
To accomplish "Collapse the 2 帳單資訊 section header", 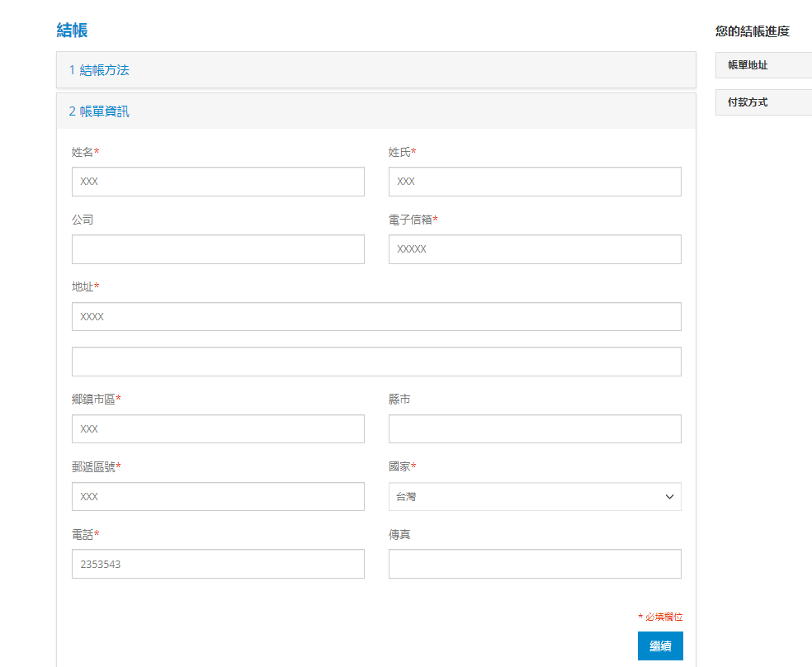I will (x=376, y=111).
